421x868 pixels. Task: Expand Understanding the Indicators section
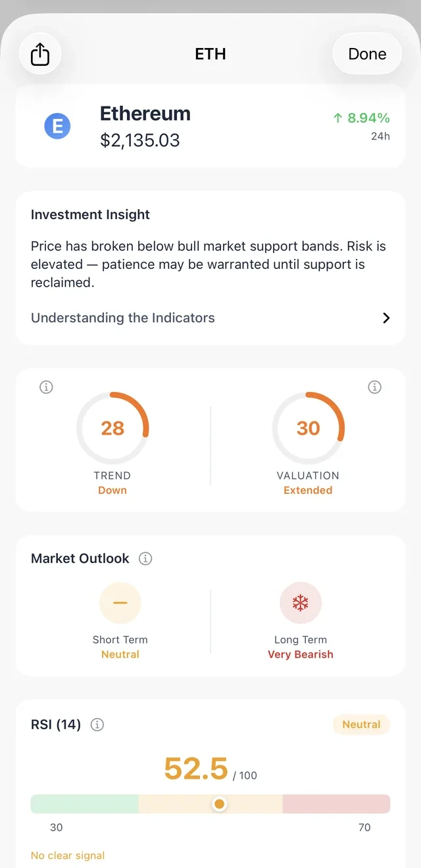pos(122,318)
